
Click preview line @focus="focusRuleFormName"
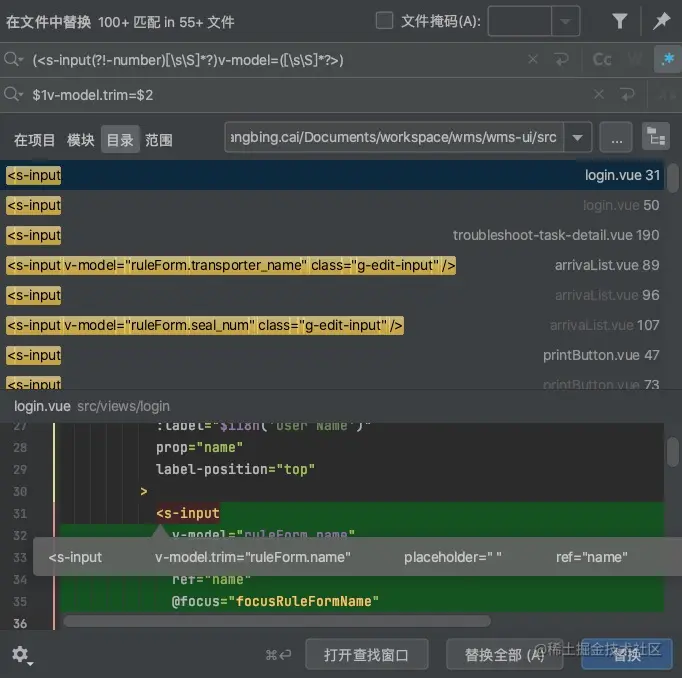(275, 601)
